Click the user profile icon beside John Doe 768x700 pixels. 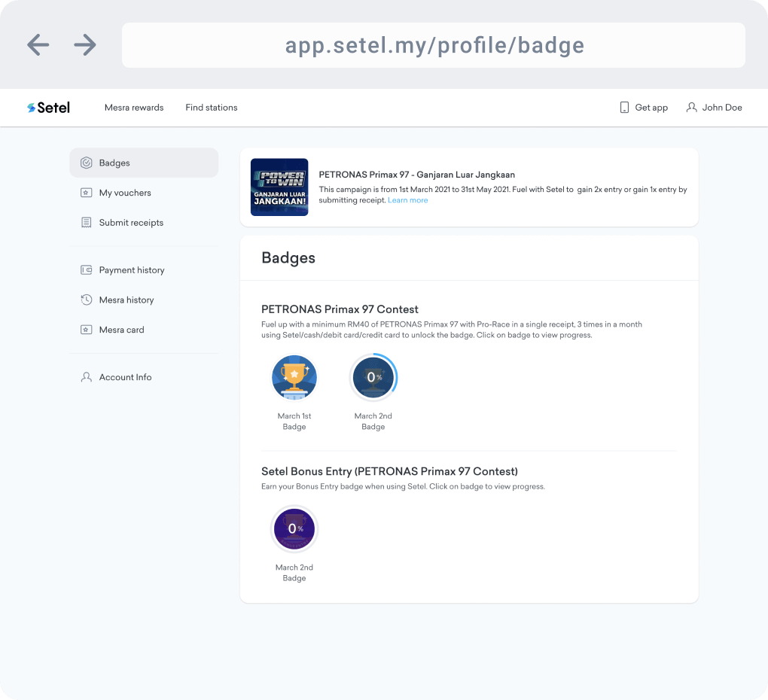[692, 108]
